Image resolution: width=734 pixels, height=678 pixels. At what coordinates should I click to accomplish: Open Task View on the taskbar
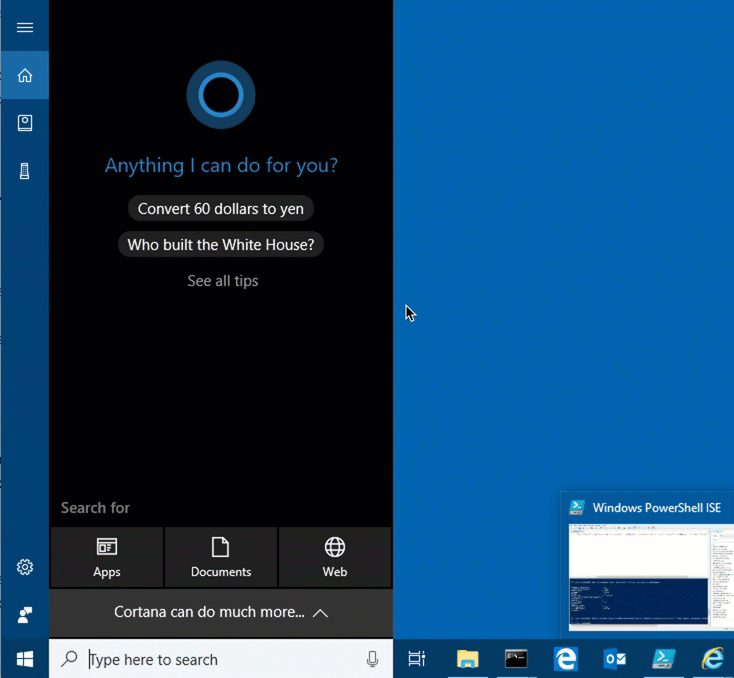point(417,659)
